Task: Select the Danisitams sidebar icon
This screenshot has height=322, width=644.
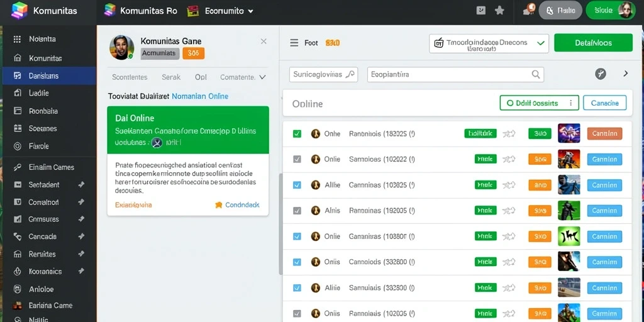Action: click(17, 75)
